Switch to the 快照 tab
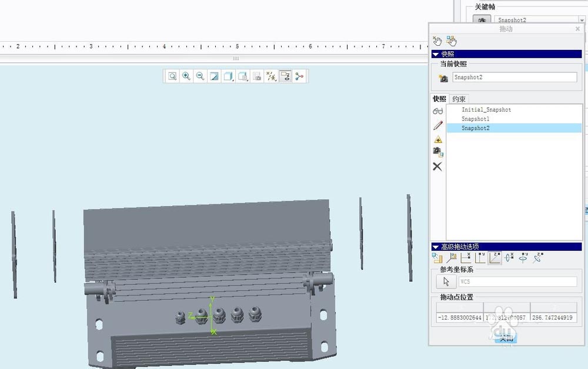 439,99
